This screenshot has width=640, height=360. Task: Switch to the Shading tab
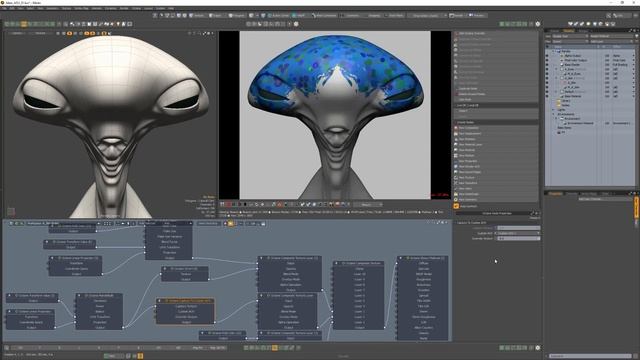click(569, 31)
